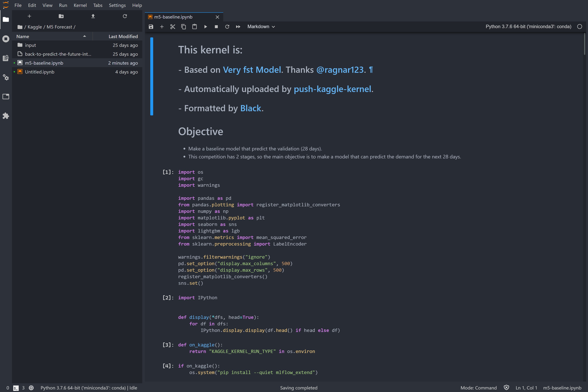
Task: Refresh the file list
Action: click(x=125, y=16)
